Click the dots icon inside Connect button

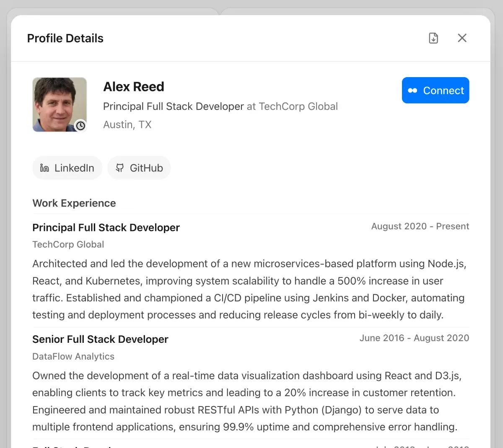412,91
